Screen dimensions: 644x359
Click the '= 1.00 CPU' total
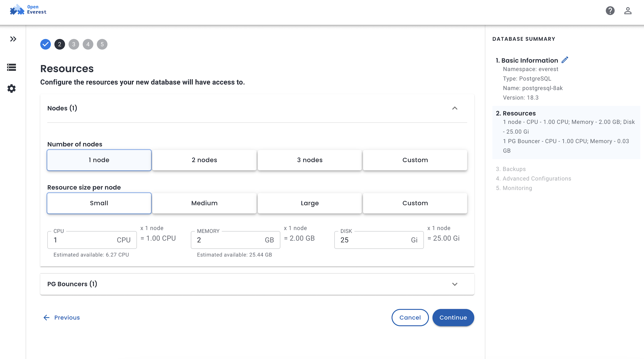tap(158, 238)
